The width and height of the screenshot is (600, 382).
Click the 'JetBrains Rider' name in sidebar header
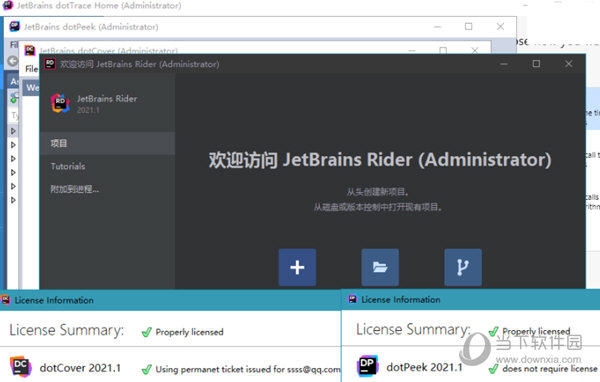[x=107, y=99]
